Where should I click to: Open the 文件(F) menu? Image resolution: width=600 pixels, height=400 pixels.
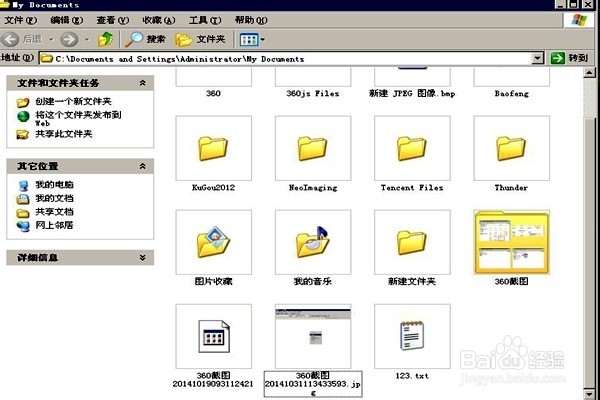(21, 20)
